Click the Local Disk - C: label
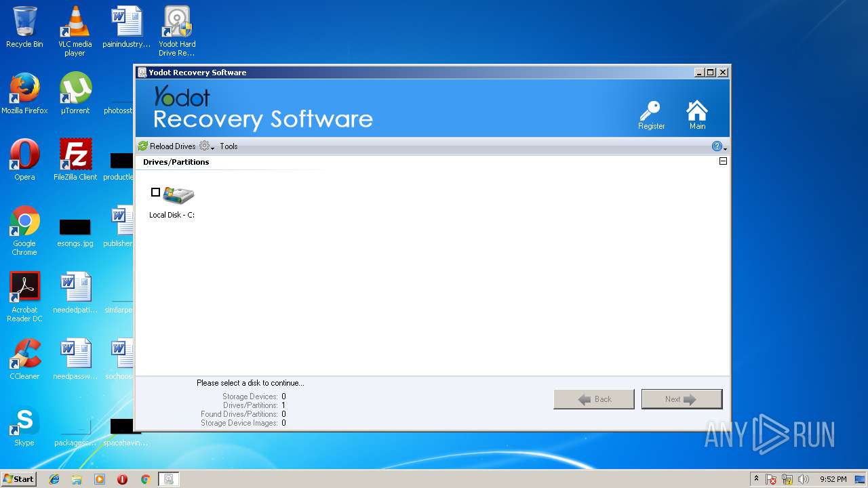868x488 pixels. 172,215
